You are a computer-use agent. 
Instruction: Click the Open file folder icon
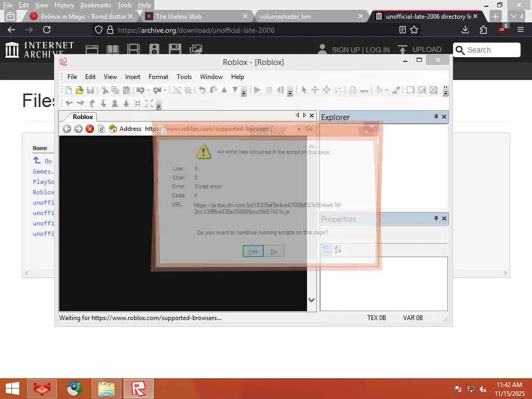79,90
